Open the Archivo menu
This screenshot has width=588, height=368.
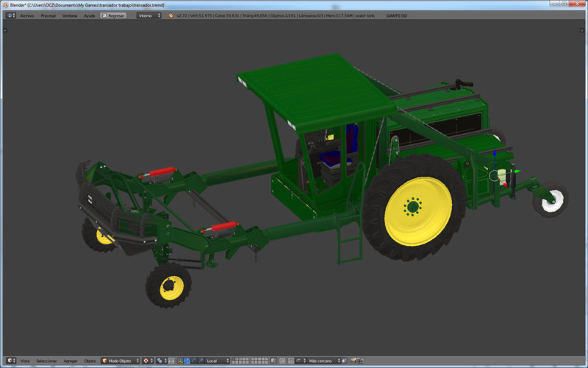(x=26, y=15)
